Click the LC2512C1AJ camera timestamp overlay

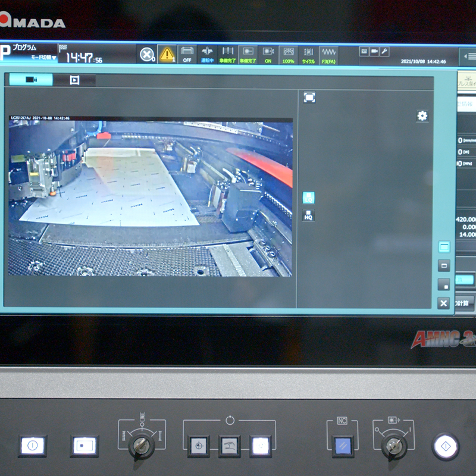tap(40, 118)
